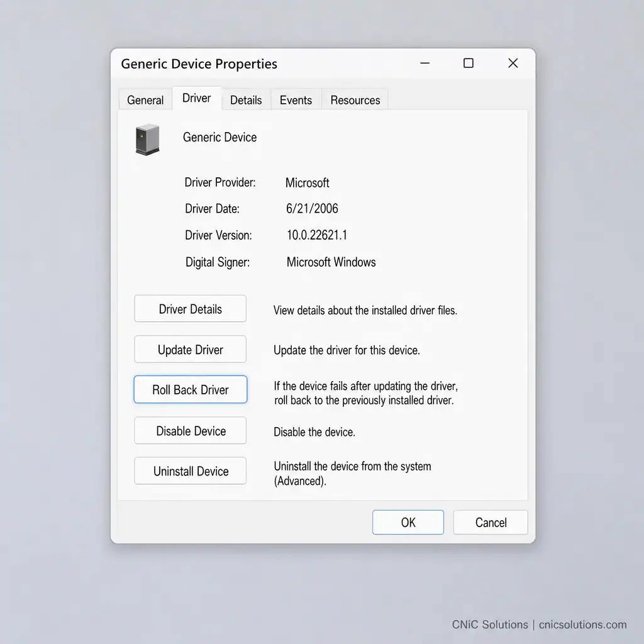The width and height of the screenshot is (644, 644).
Task: Click the 'Driver Date:' label
Action: (x=212, y=209)
